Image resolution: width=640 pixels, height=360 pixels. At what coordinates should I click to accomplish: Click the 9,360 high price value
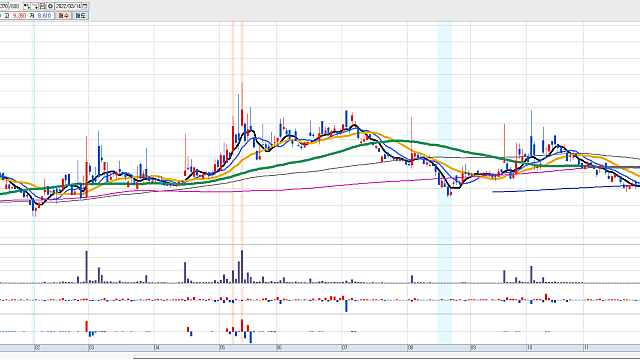pyautogui.click(x=19, y=16)
